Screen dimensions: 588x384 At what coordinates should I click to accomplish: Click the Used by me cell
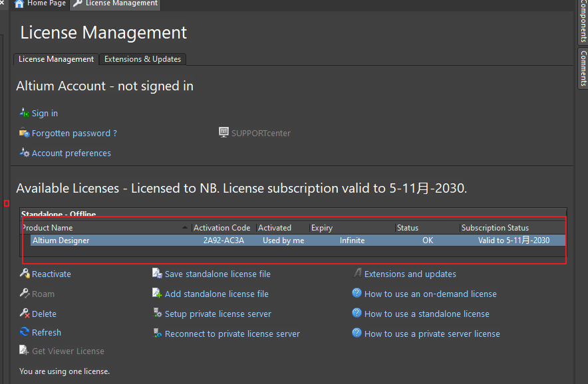pyautogui.click(x=283, y=240)
